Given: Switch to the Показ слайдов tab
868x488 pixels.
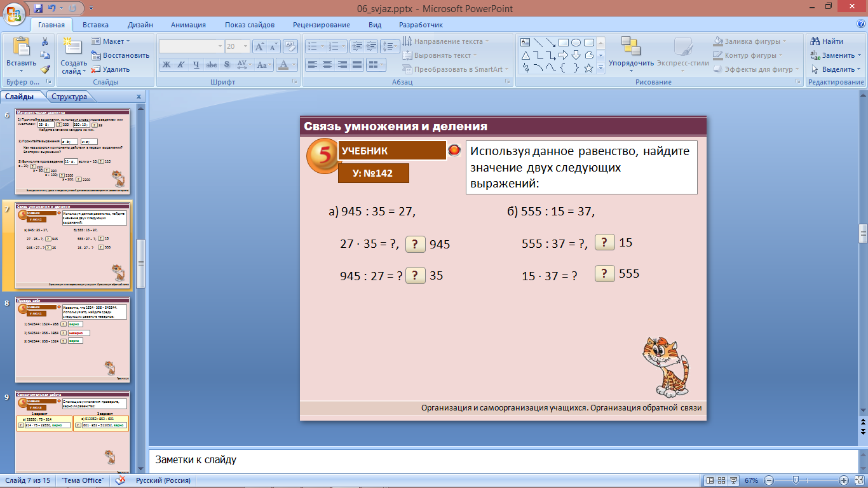Looking at the screenshot, I should 250,25.
